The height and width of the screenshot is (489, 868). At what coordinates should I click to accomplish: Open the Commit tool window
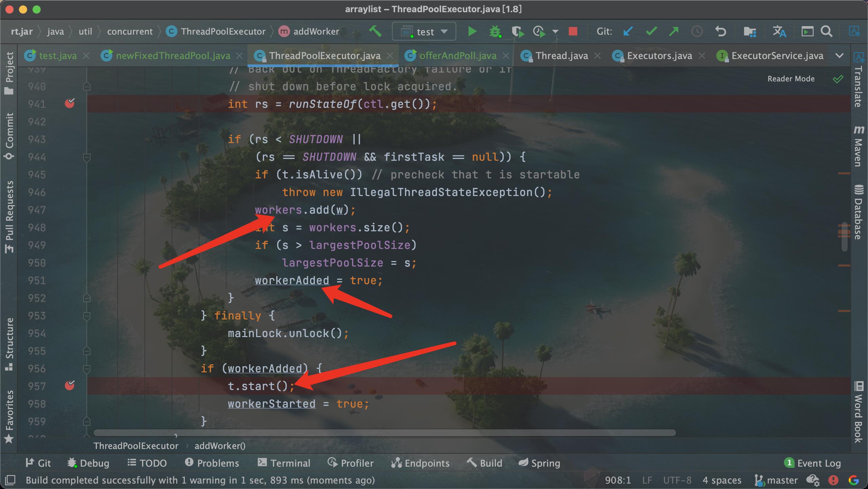pyautogui.click(x=9, y=136)
